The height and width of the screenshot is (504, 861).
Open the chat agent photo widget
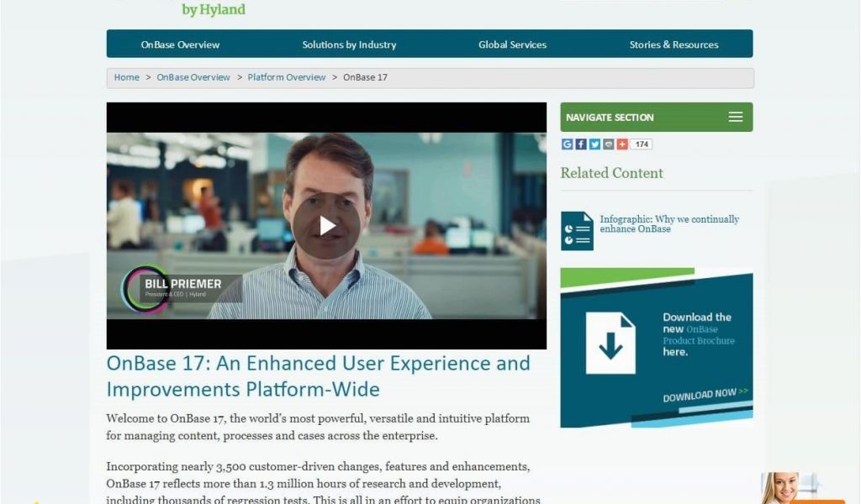[790, 488]
